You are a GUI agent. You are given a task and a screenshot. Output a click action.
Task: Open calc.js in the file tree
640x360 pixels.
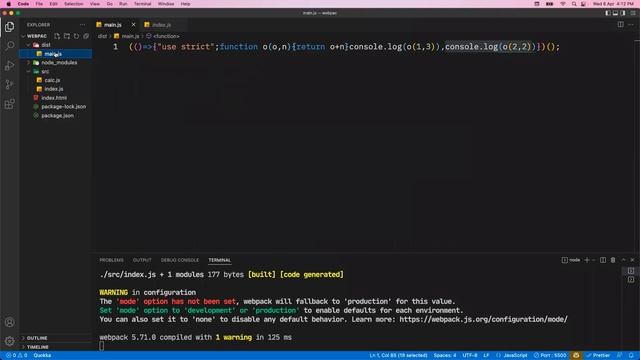pyautogui.click(x=52, y=80)
